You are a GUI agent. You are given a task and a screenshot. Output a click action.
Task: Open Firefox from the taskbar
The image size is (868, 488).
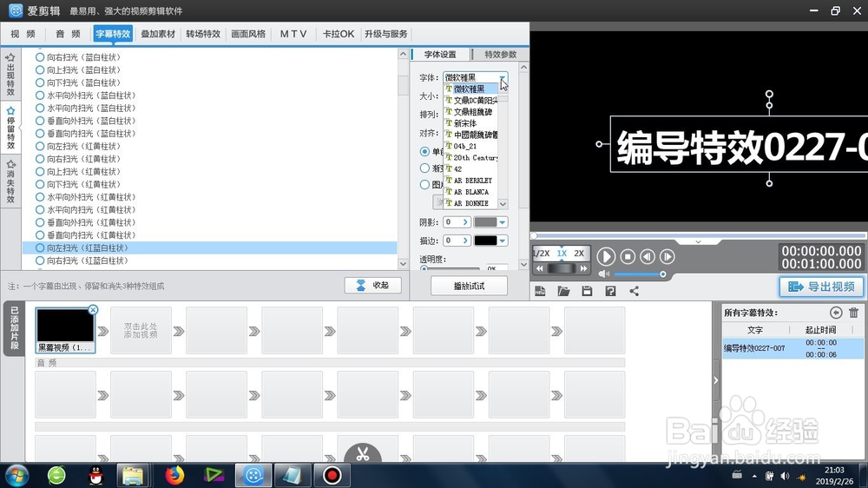coord(174,475)
